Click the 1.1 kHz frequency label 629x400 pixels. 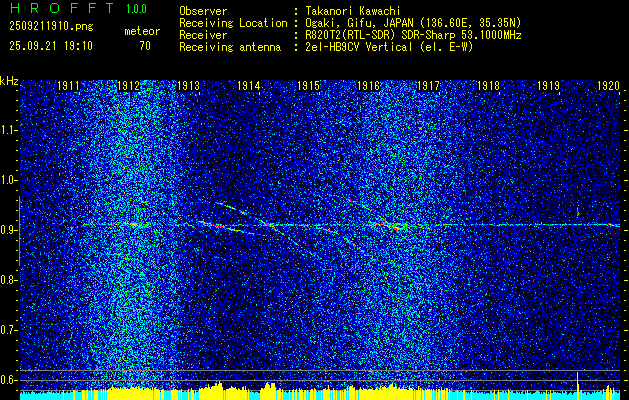(x=8, y=130)
